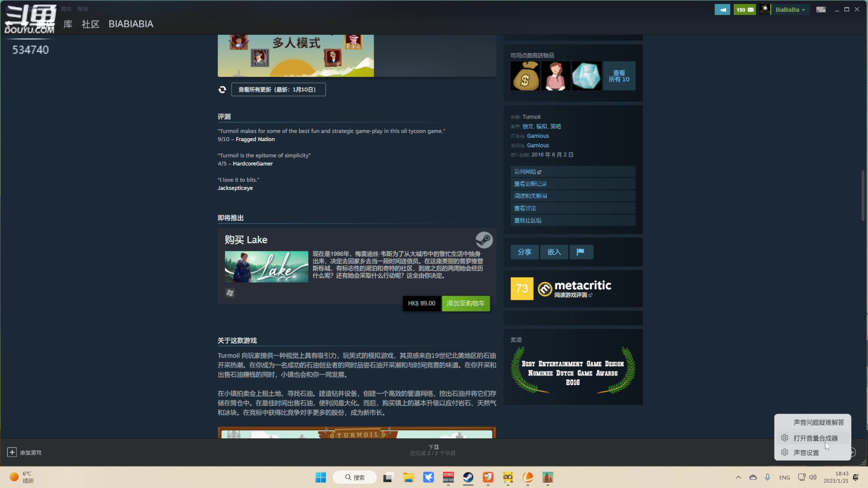
Task: Open the 库 (Library) tab
Action: tap(68, 24)
